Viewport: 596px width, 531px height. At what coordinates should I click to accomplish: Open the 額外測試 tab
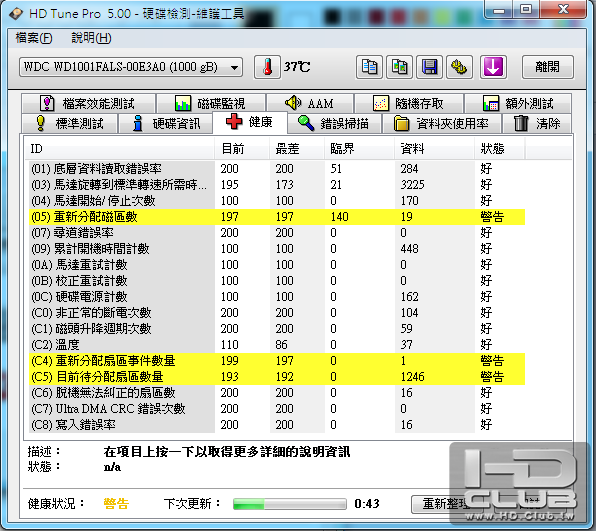click(x=518, y=103)
